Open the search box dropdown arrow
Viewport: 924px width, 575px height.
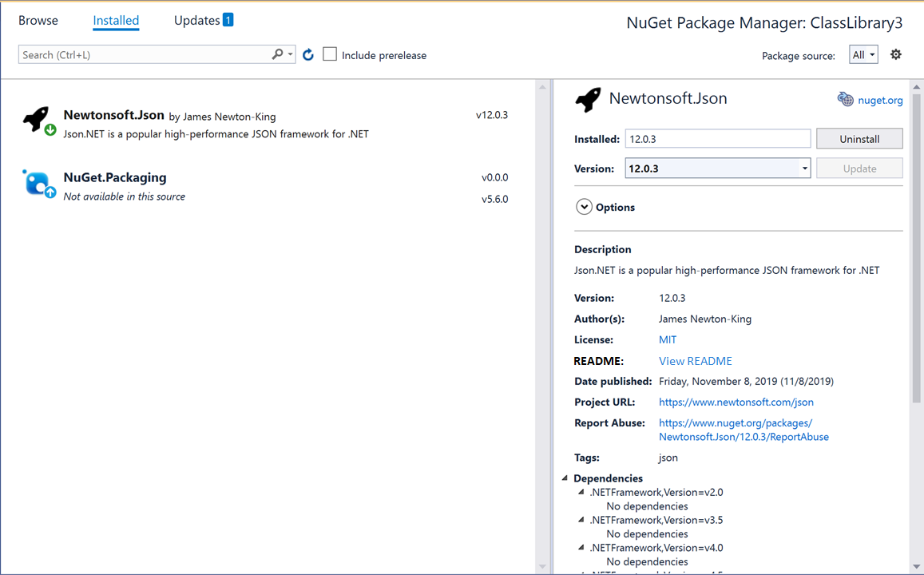click(290, 54)
